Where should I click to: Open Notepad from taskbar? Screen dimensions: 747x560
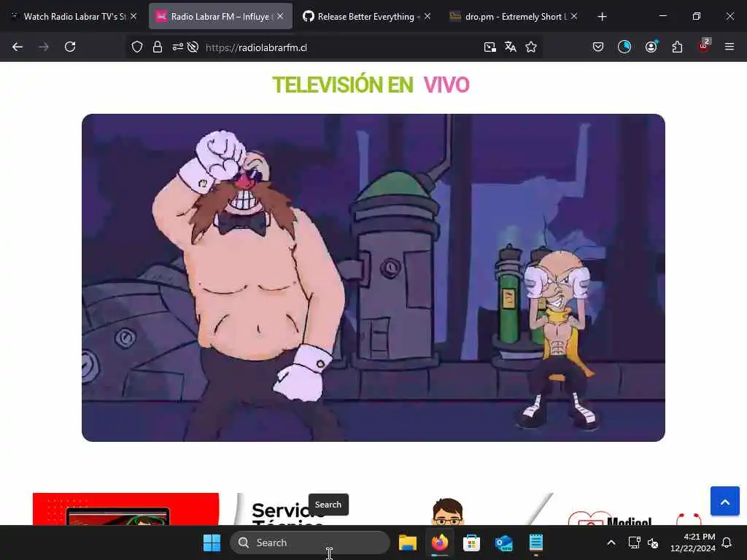point(536,542)
